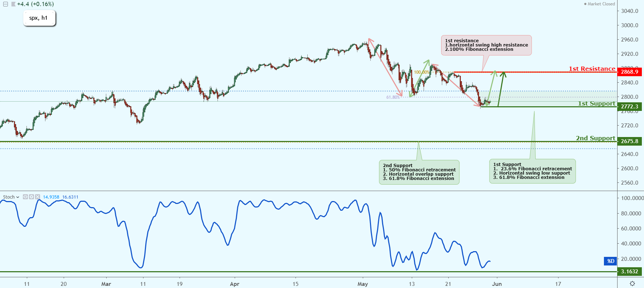Click the Stoch value 16.6311
Screen dimensions: 644x288
[70, 197]
